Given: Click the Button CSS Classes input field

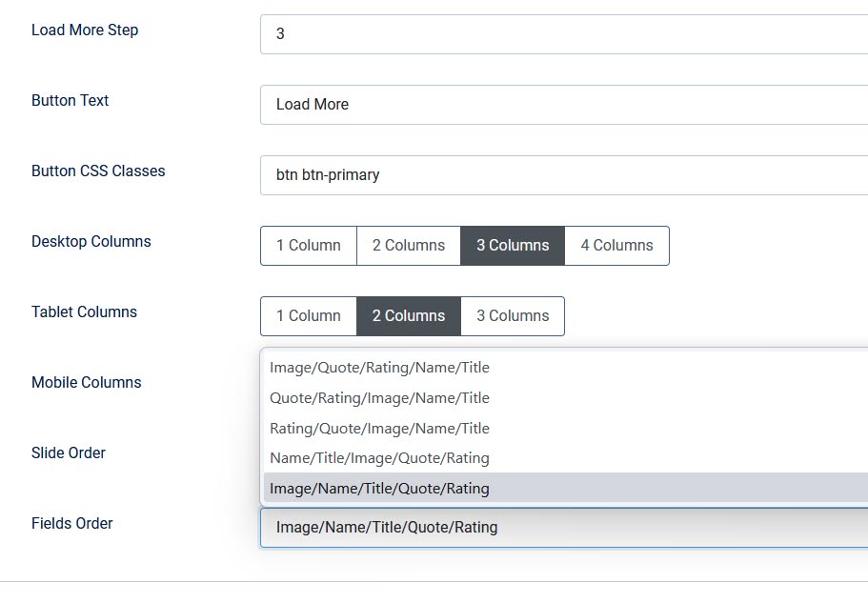Looking at the screenshot, I should point(562,174).
